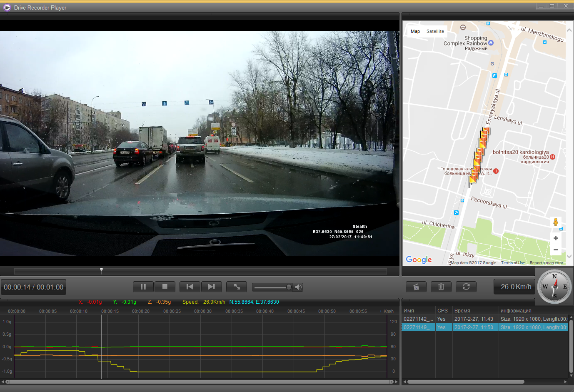This screenshot has height=392, width=574.
Task: Click the Время column header
Action: (x=476, y=311)
